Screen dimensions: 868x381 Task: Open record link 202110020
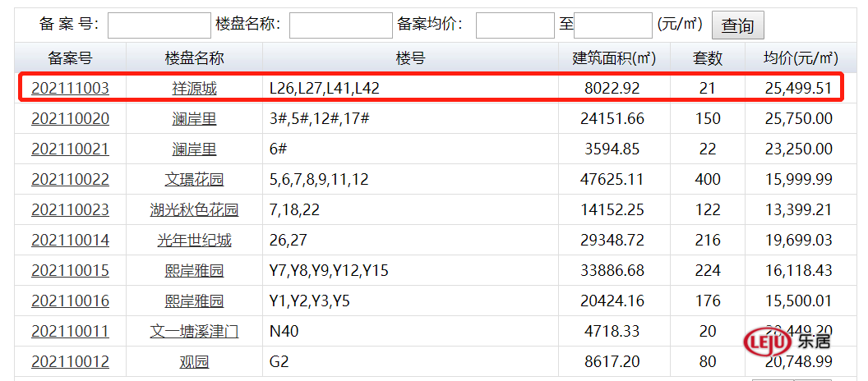[x=71, y=119]
